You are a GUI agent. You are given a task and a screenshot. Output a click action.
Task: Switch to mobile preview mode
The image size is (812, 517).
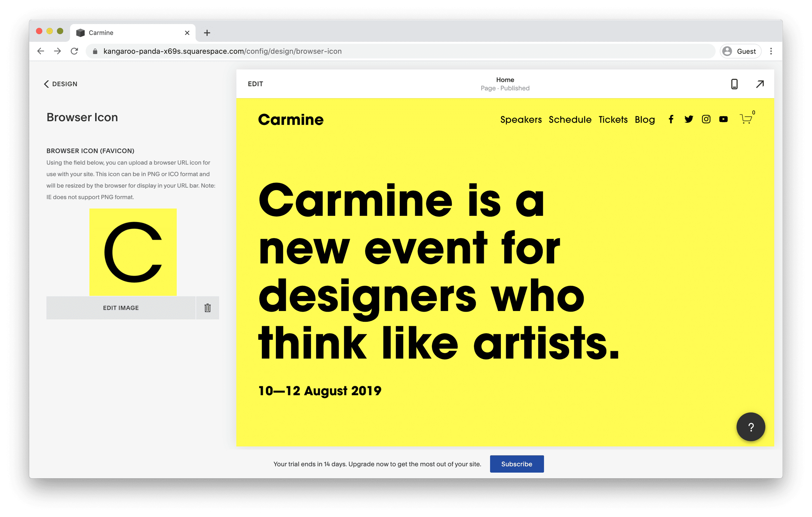coord(734,83)
